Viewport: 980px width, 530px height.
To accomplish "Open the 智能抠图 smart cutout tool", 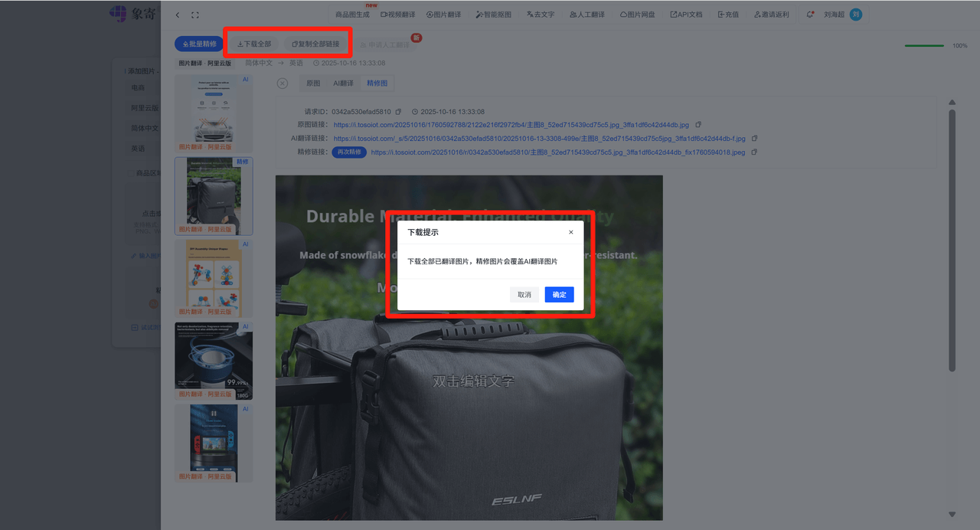I will (494, 14).
